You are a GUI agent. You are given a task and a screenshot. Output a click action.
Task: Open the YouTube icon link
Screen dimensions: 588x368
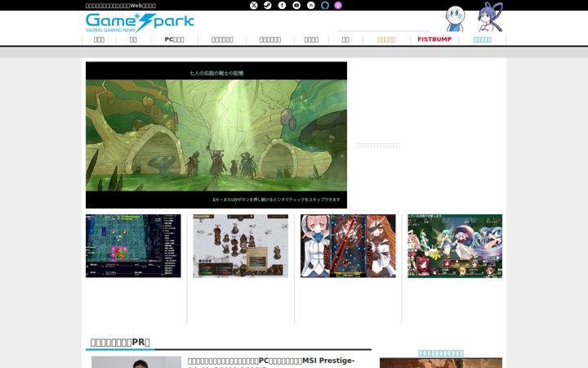point(296,5)
